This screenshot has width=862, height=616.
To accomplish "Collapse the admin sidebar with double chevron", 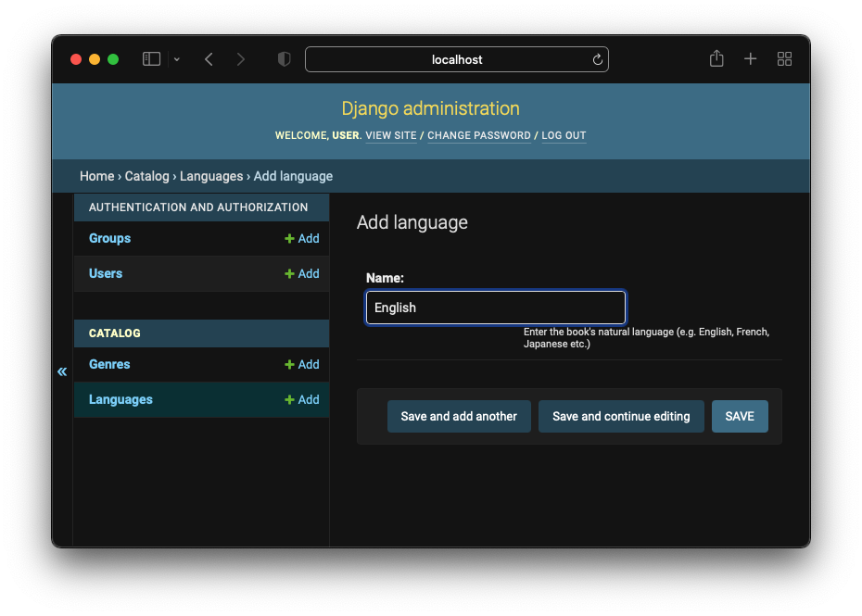I will click(62, 371).
